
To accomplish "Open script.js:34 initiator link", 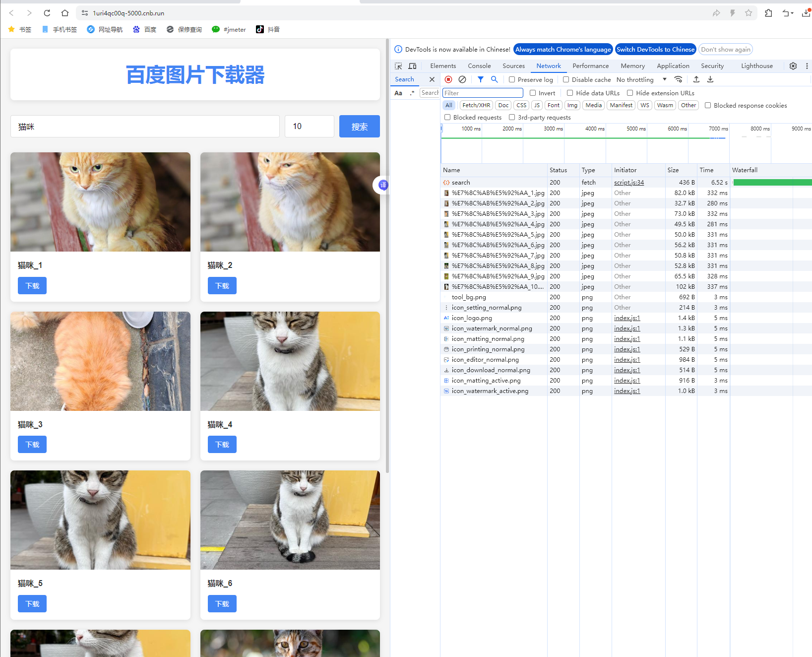I will (629, 183).
